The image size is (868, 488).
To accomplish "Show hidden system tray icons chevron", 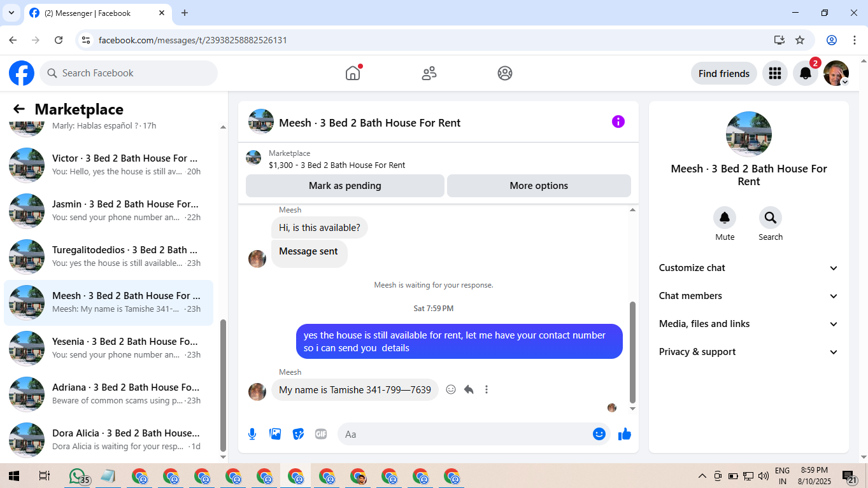I will (702, 476).
